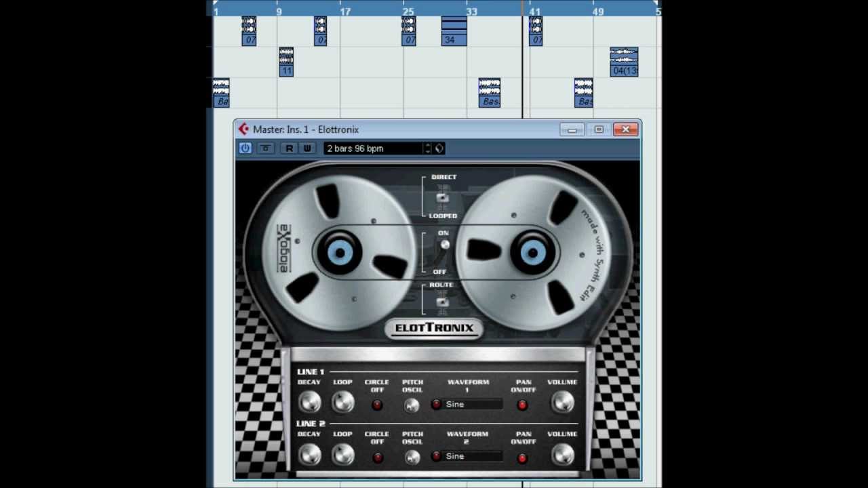Select the Bas clip near bar 49
The height and width of the screenshot is (488, 868).
click(583, 93)
